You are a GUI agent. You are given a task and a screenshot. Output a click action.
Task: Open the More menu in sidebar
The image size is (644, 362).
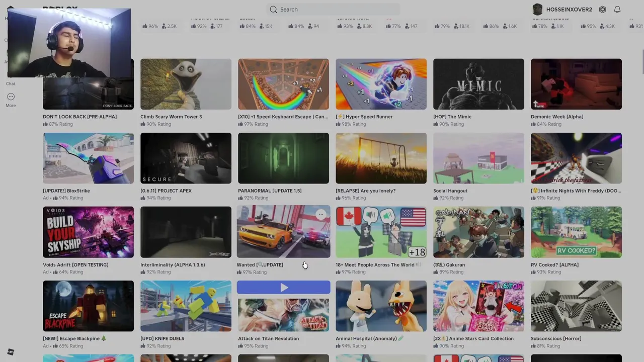tap(11, 100)
